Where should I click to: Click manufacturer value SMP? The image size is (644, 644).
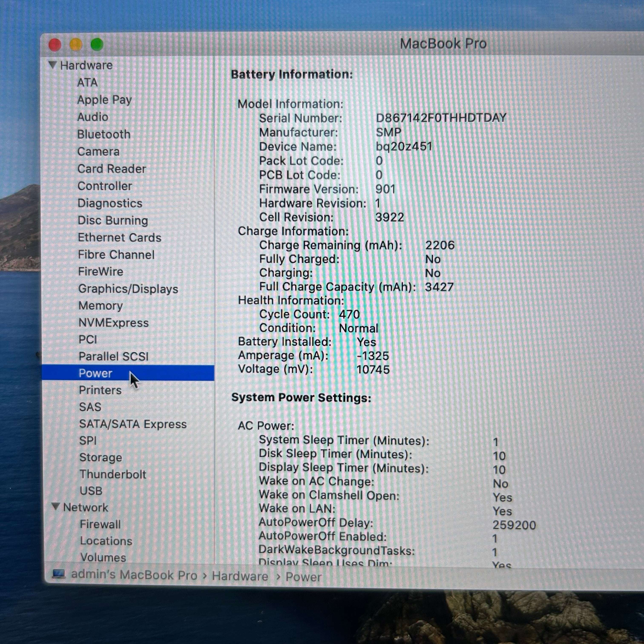tap(388, 132)
